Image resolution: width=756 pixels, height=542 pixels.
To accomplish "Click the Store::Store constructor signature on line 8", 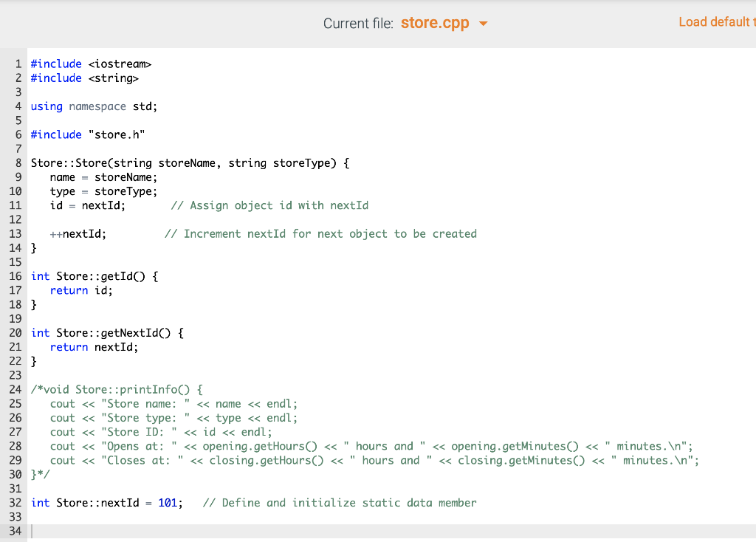I will [x=190, y=163].
